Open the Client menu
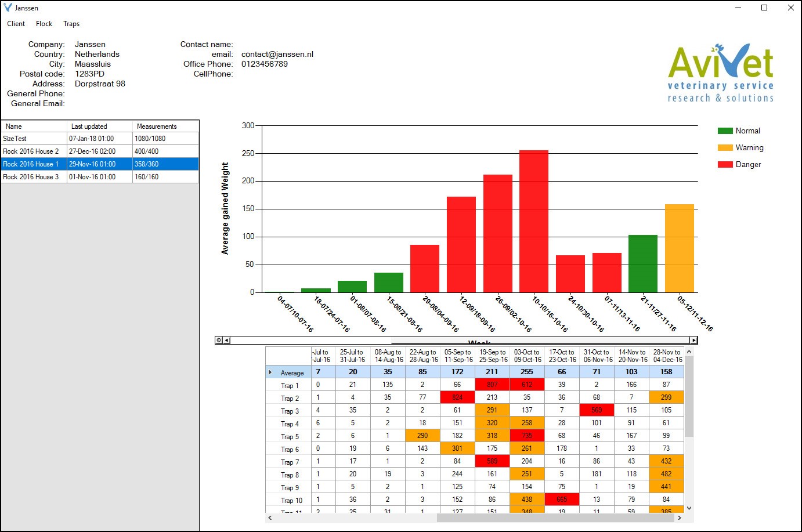 tap(16, 24)
